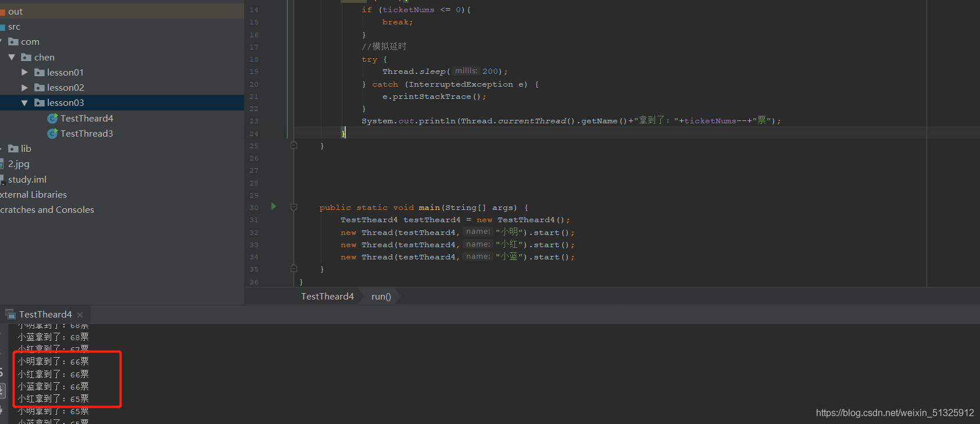Click the chen package folder icon
This screenshot has width=980, height=424.
point(26,57)
